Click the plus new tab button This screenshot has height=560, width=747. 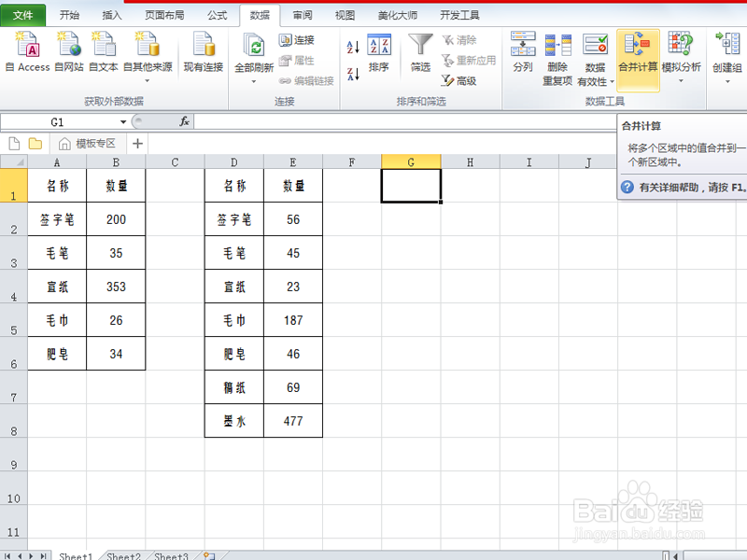[137, 144]
